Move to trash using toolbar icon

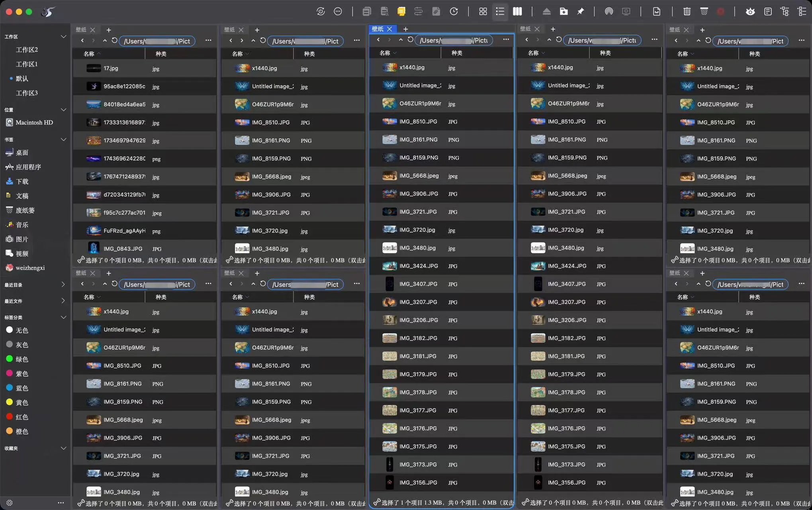coord(687,12)
